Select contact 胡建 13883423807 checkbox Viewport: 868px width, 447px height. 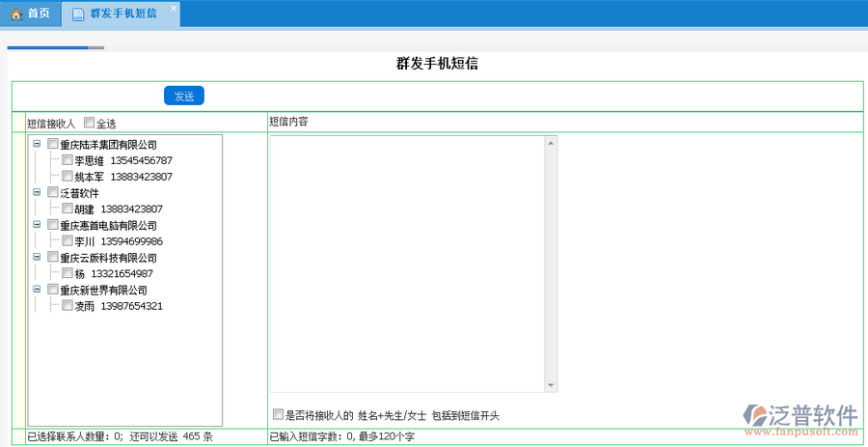point(68,209)
